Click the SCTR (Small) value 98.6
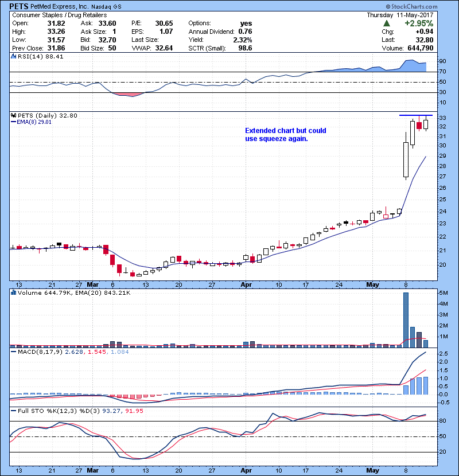Screen dimensions: 459x476 point(245,48)
